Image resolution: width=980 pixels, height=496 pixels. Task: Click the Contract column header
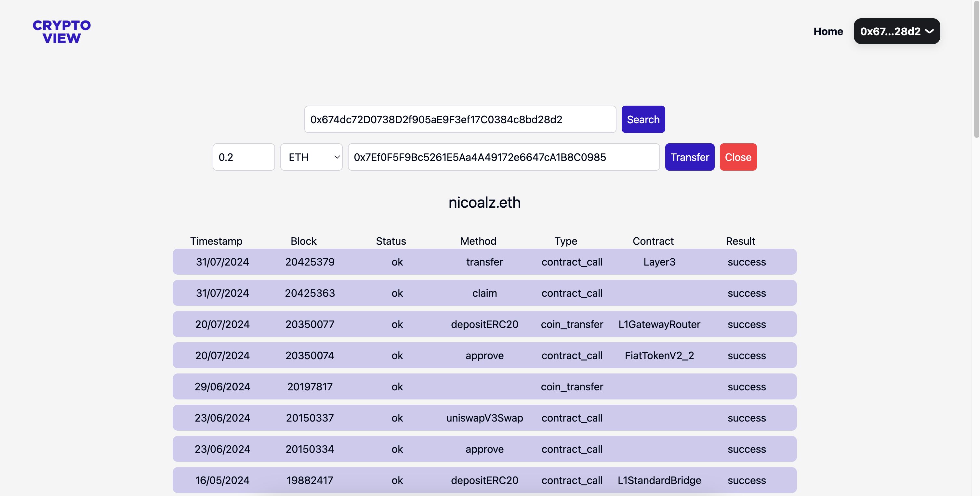(x=653, y=241)
